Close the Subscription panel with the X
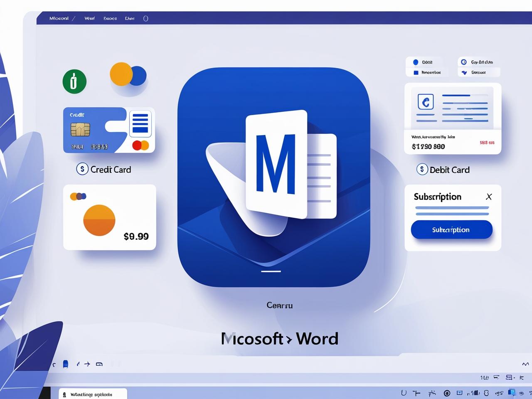This screenshot has height=399, width=532. click(489, 197)
